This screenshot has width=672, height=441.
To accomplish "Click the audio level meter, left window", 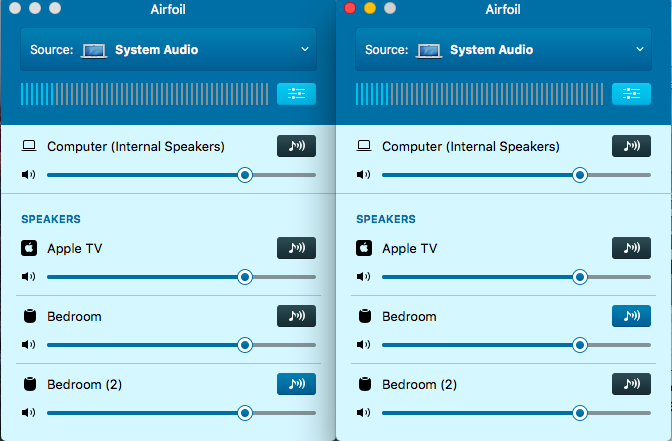I will point(145,94).
